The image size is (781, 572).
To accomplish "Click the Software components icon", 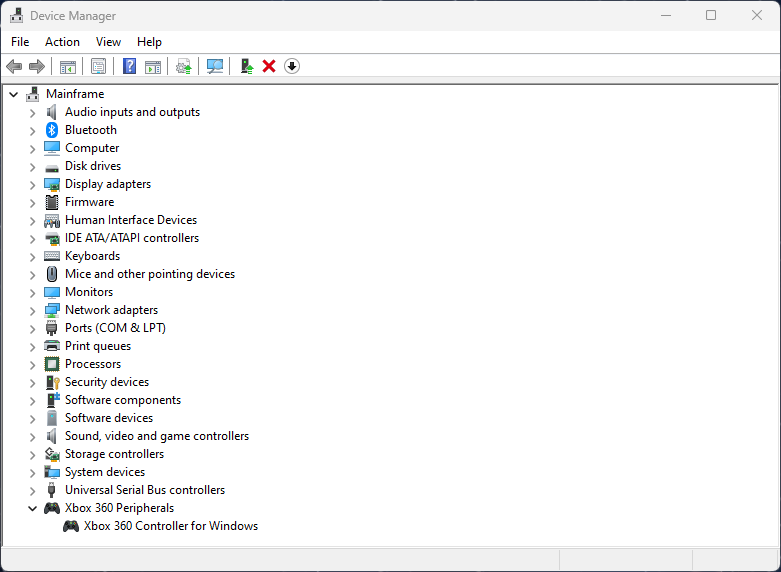I will [x=52, y=400].
